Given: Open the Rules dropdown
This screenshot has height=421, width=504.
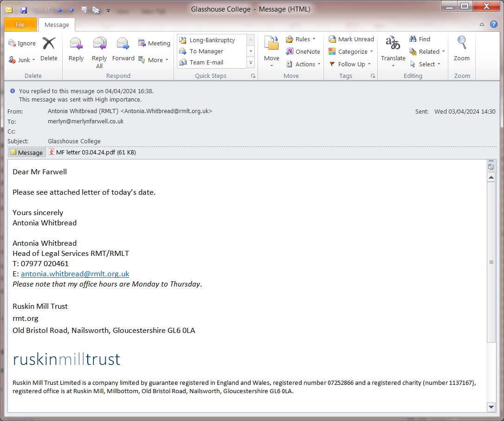Looking at the screenshot, I should pos(301,39).
